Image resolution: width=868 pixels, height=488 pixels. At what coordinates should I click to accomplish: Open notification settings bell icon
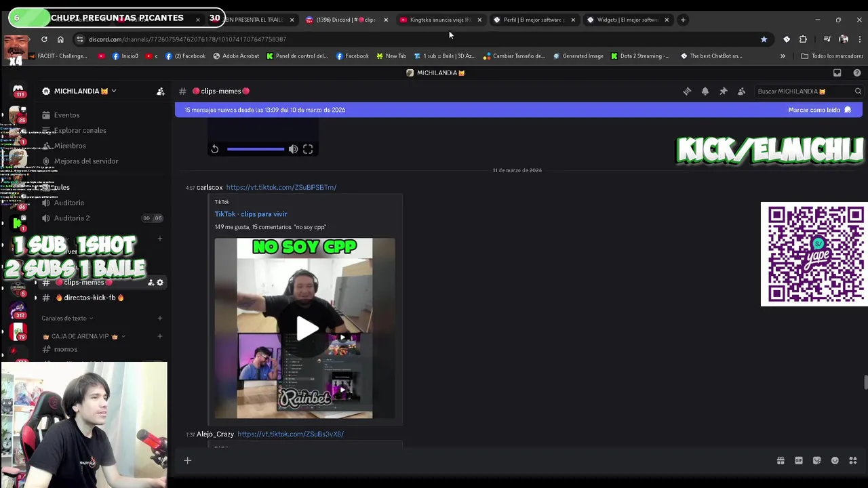tap(705, 91)
